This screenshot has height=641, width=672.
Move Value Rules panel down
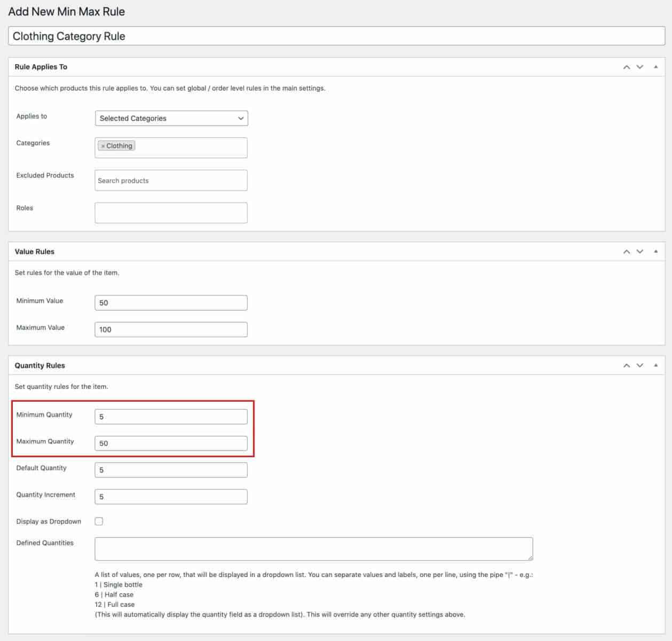click(x=640, y=252)
